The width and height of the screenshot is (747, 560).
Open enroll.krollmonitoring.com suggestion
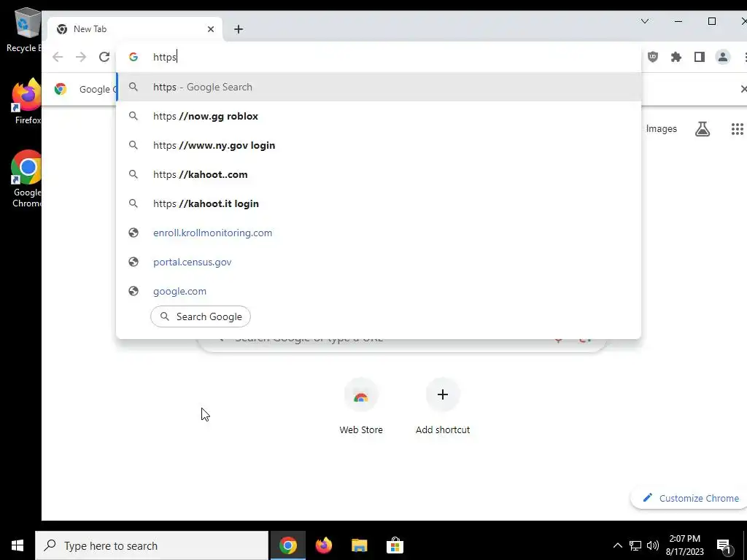pyautogui.click(x=379, y=233)
